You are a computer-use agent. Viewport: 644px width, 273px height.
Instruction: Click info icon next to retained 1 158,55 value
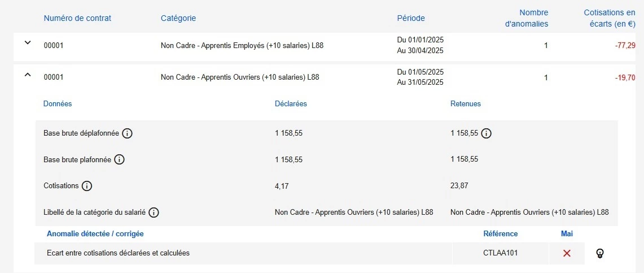pos(487,133)
